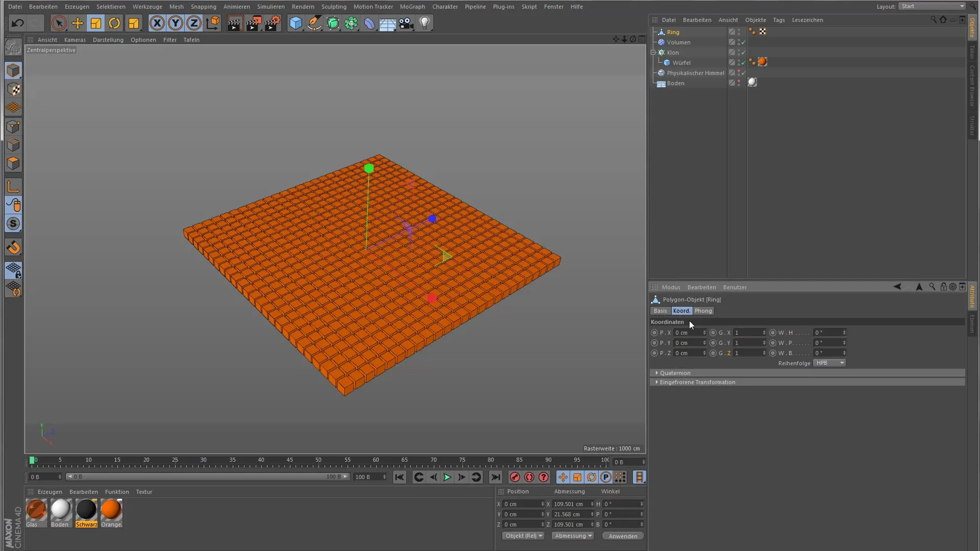Activate the Rotate tool

pyautogui.click(x=114, y=23)
